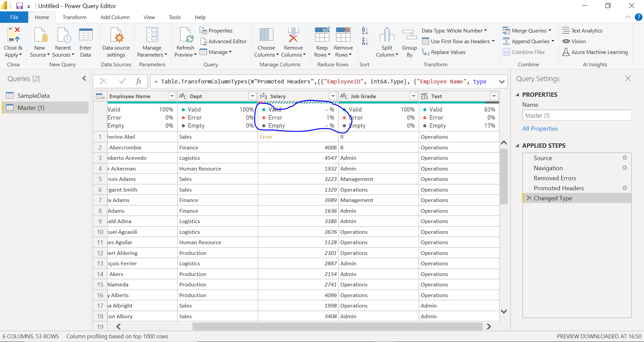Collapse the PROPERTIES section

(x=517, y=95)
